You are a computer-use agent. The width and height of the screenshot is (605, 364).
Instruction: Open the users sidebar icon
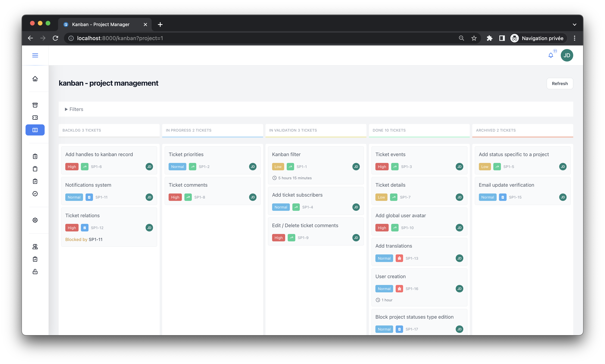tap(35, 246)
